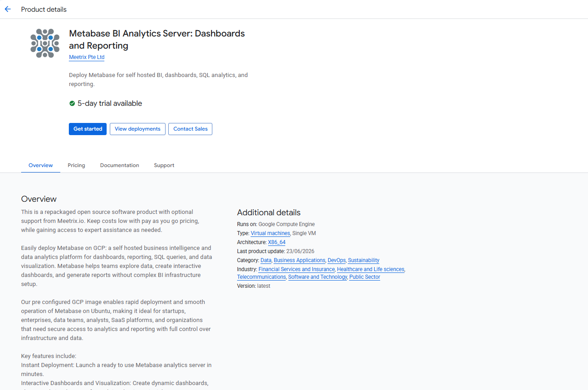Open the Documentation tab
Image resolution: width=588 pixels, height=390 pixels.
(120, 165)
